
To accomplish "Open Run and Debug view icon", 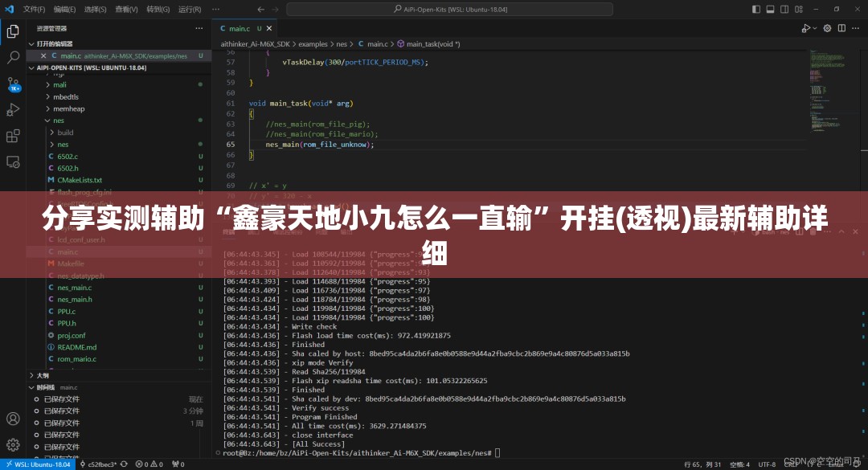I will click(x=13, y=109).
